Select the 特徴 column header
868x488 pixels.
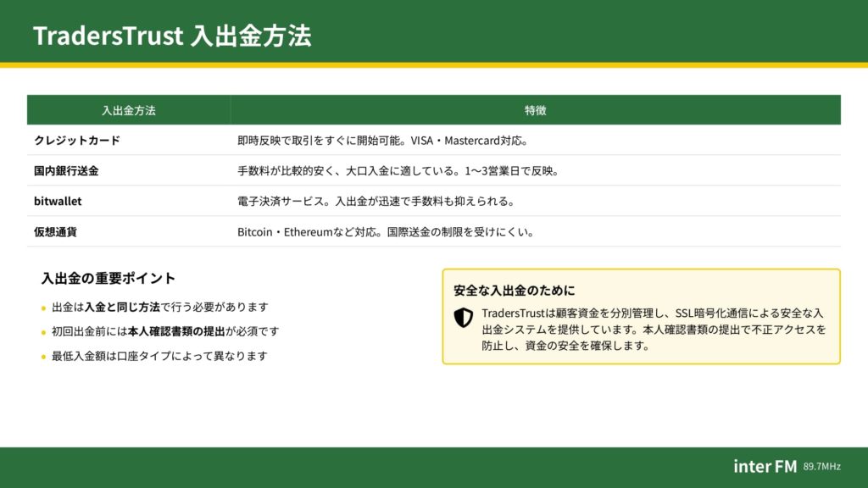point(535,110)
